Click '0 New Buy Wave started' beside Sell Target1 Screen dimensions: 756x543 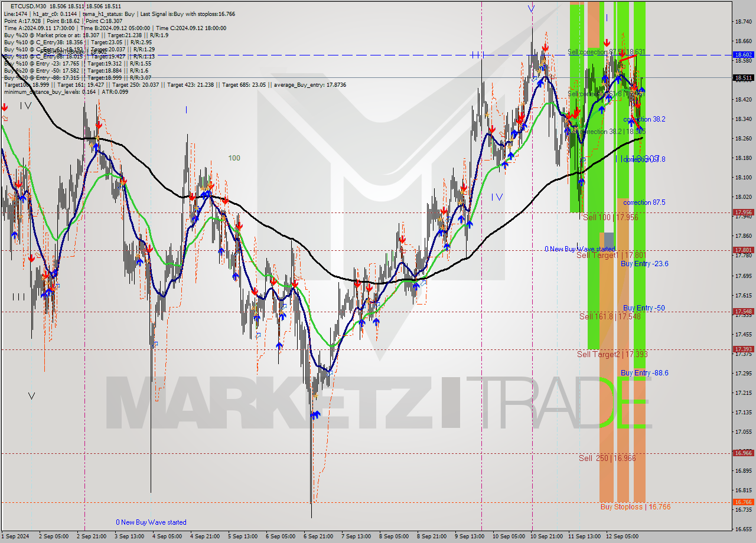580,249
